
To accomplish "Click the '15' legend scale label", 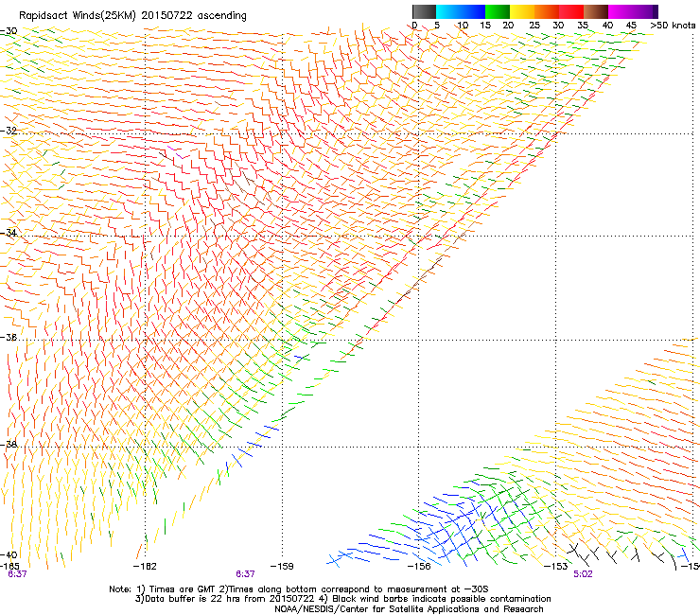I will pos(485,26).
